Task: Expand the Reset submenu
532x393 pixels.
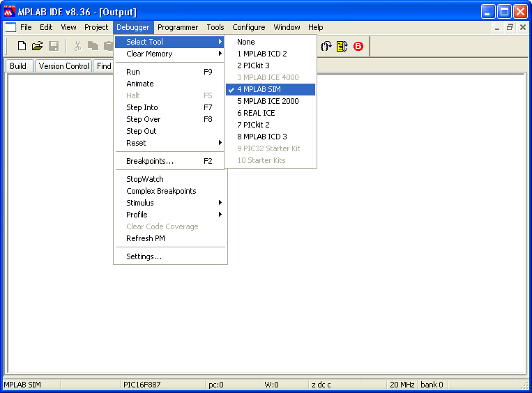Action: pyautogui.click(x=169, y=143)
